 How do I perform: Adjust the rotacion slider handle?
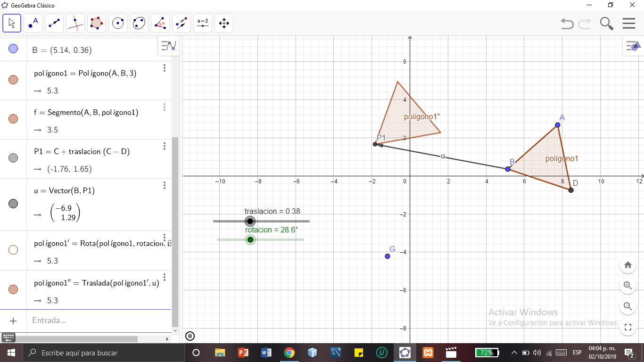[250, 239]
